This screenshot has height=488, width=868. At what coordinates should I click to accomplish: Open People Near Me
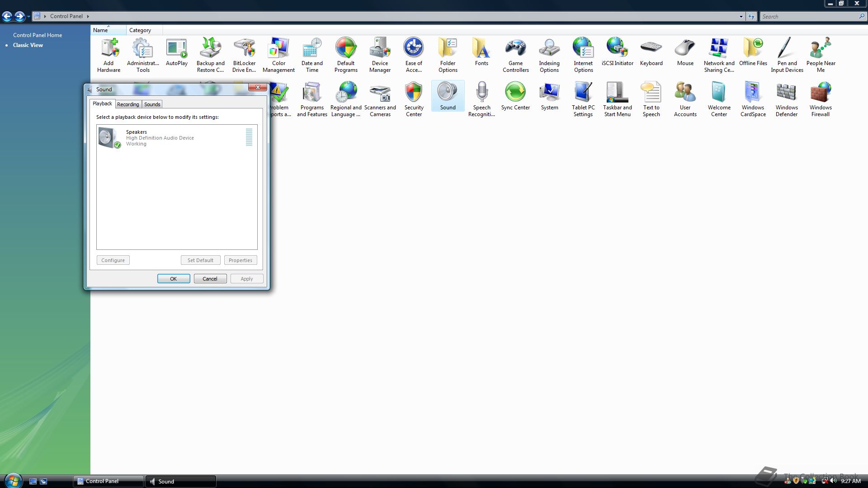[821, 55]
